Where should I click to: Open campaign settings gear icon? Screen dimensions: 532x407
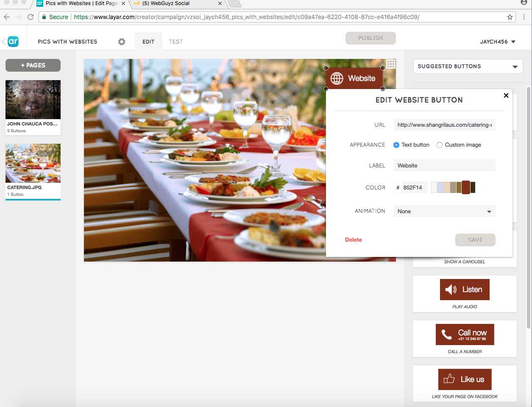[x=122, y=42]
